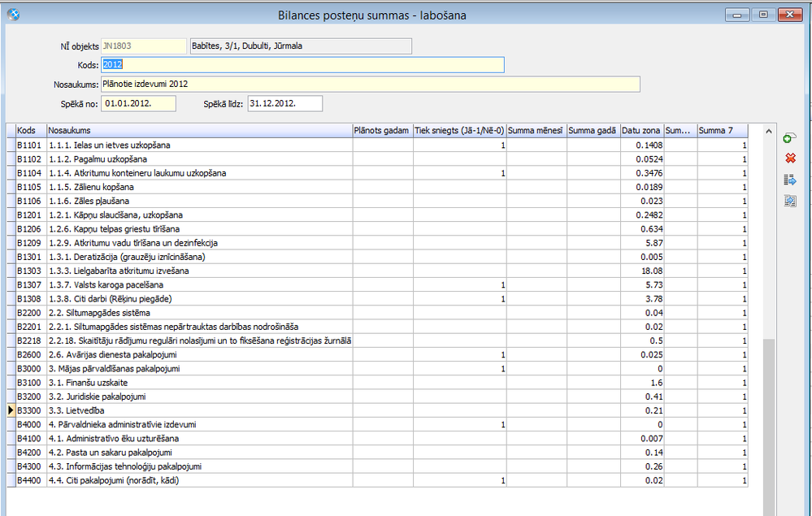Click the Nosaukums field 'Plānotie izdevumi 2012'
Viewport: 812px width, 516px height.
point(371,84)
